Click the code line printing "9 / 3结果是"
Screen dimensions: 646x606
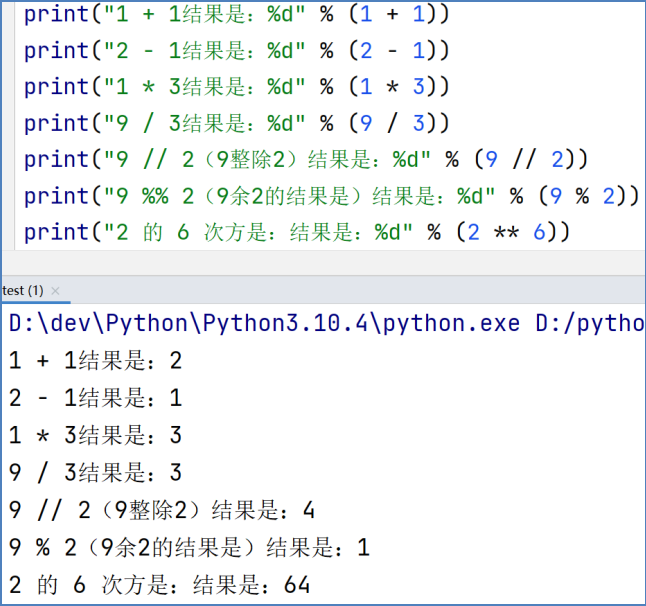tap(236, 123)
